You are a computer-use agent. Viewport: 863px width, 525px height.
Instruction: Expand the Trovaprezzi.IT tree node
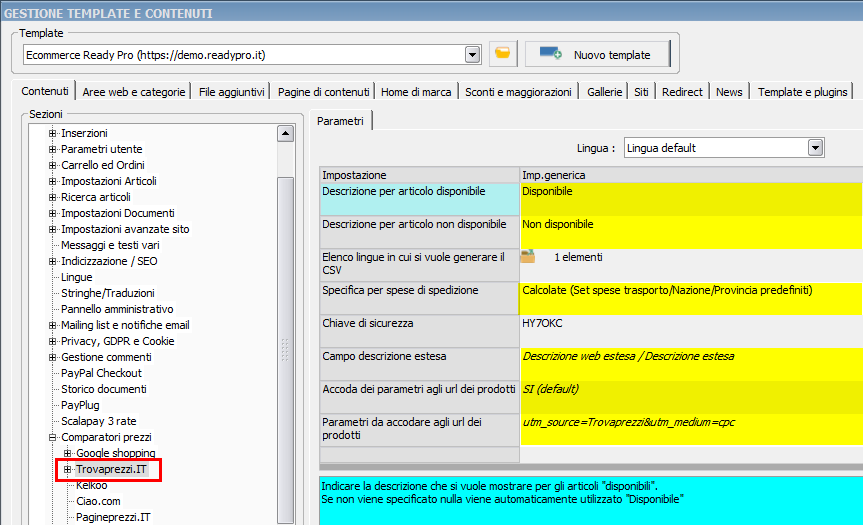click(x=68, y=469)
